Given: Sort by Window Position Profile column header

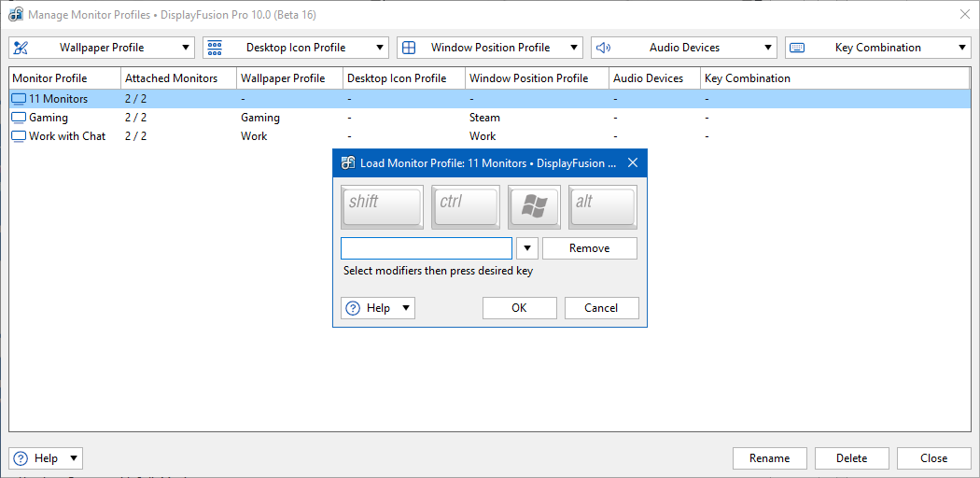Looking at the screenshot, I should pyautogui.click(x=538, y=78).
